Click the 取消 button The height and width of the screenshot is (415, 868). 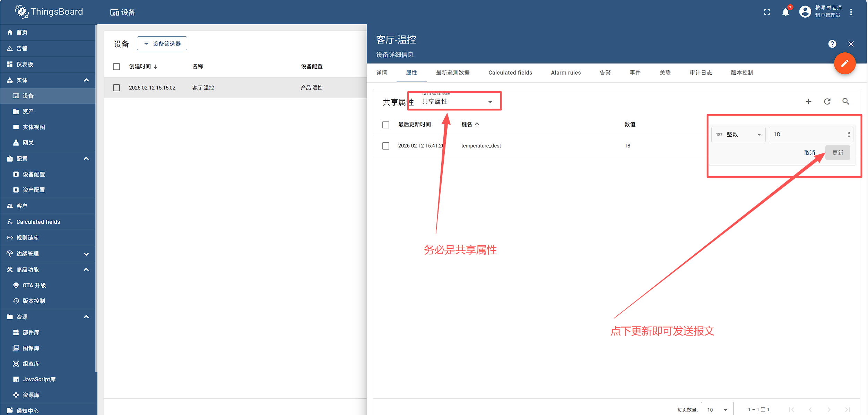coord(809,153)
